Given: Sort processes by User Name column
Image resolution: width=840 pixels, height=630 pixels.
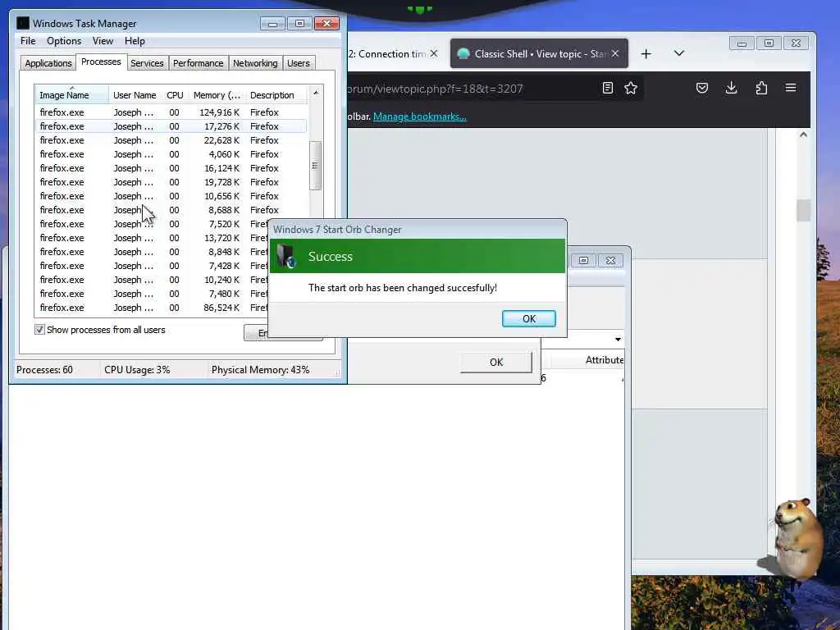Looking at the screenshot, I should pos(135,95).
